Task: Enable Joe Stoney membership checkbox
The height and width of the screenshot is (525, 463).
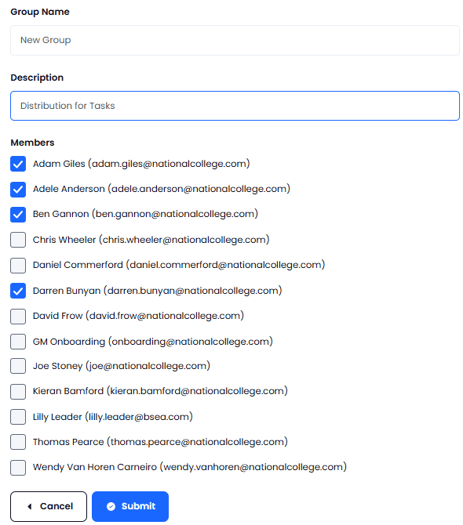Action: (x=18, y=366)
